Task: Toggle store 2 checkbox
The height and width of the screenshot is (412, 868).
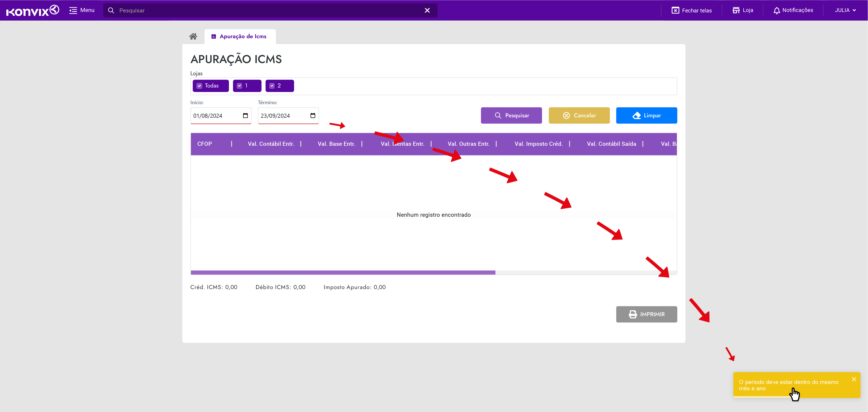Action: [x=272, y=86]
